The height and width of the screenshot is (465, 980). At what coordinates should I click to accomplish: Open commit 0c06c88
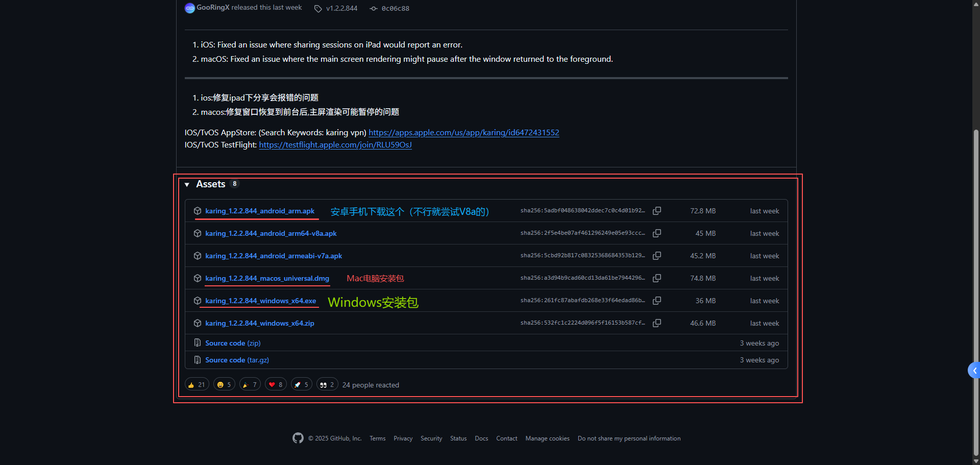click(395, 9)
